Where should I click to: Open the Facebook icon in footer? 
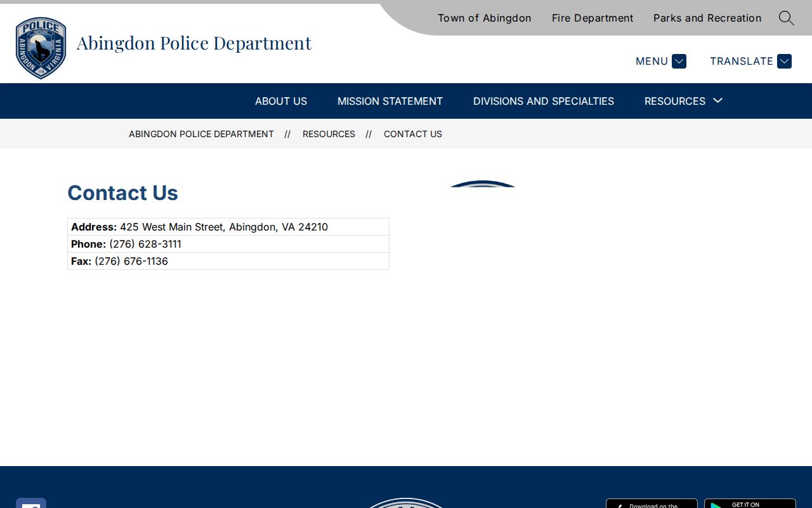tap(31, 503)
